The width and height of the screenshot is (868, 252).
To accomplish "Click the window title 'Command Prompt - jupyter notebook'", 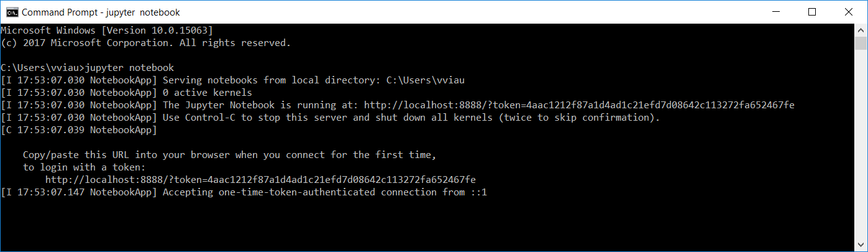I will [x=101, y=12].
